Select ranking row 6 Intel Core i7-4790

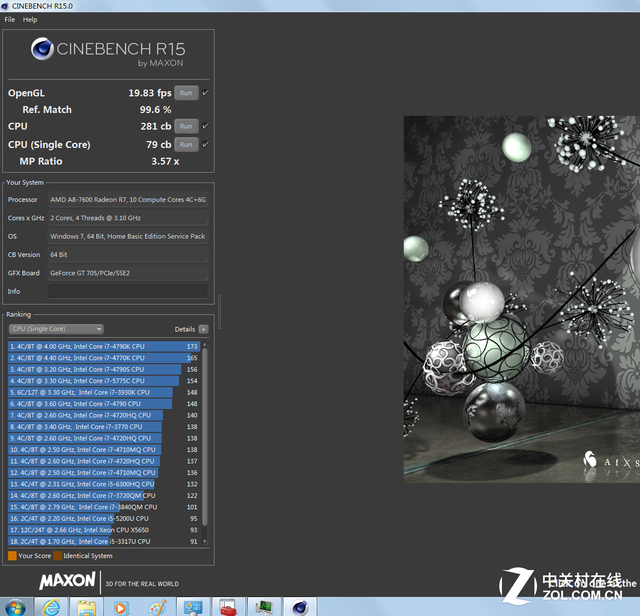(x=104, y=404)
